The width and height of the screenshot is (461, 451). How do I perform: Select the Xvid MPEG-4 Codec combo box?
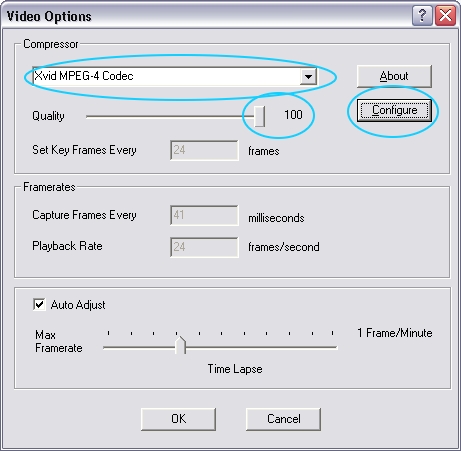[175, 76]
